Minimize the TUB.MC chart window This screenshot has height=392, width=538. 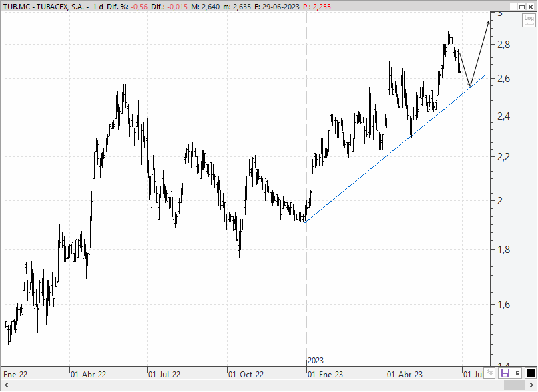(x=514, y=7)
